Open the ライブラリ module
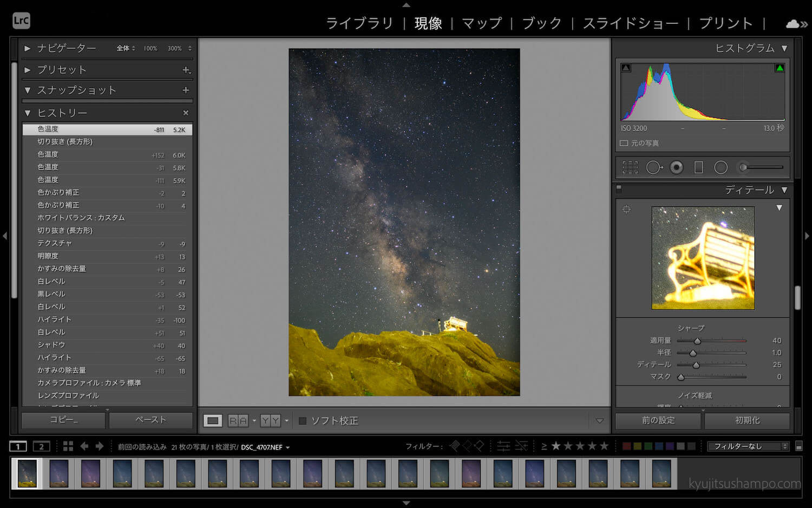This screenshot has width=812, height=508. click(x=359, y=23)
